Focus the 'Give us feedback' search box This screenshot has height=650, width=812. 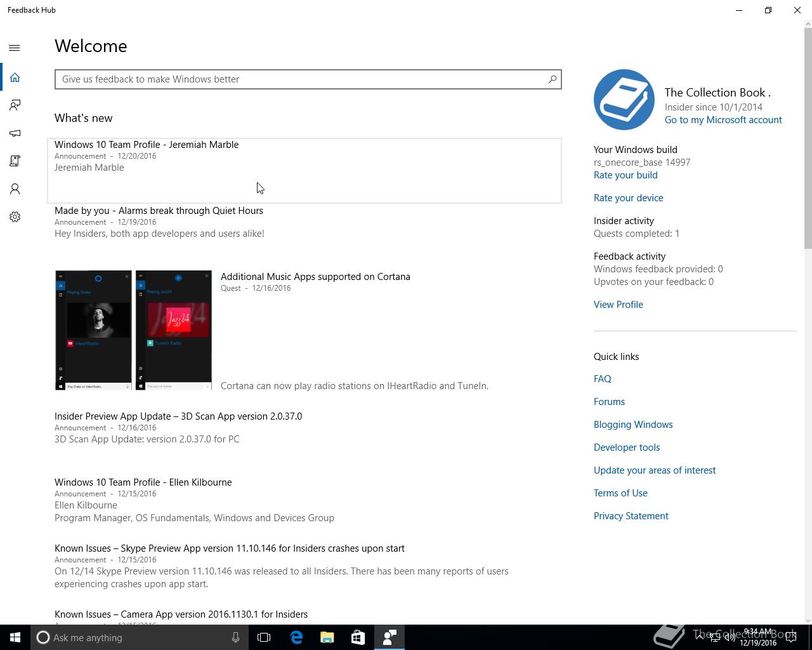coord(308,79)
